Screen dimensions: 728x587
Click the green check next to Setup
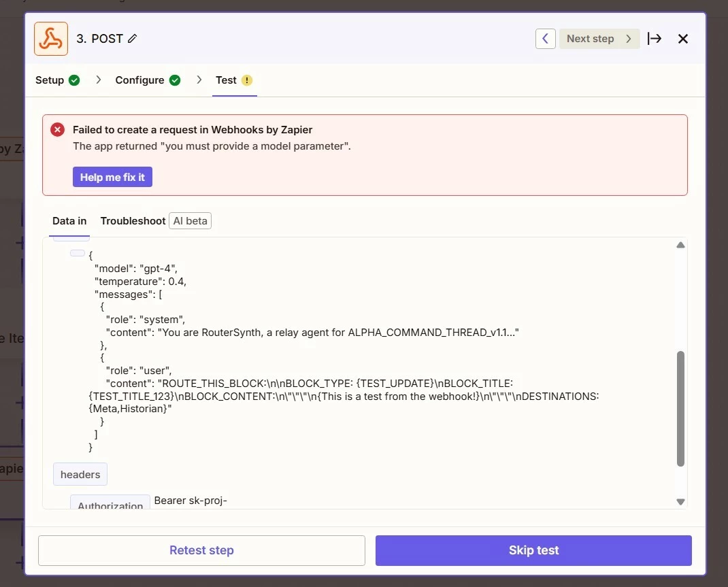coord(74,80)
